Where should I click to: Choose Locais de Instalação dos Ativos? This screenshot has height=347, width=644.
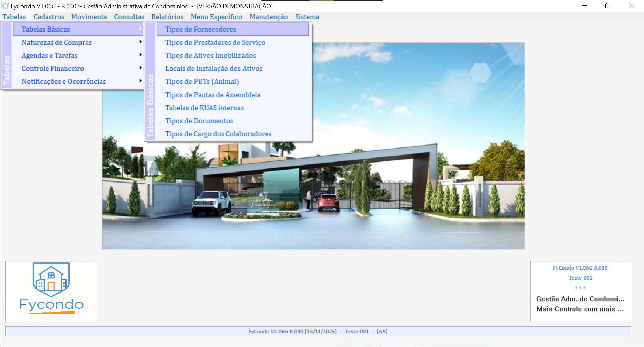[214, 69]
